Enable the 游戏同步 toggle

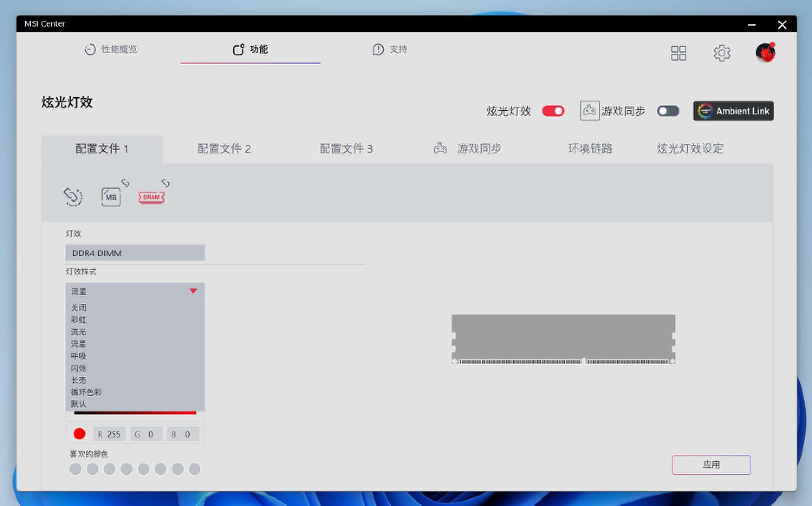pyautogui.click(x=667, y=111)
